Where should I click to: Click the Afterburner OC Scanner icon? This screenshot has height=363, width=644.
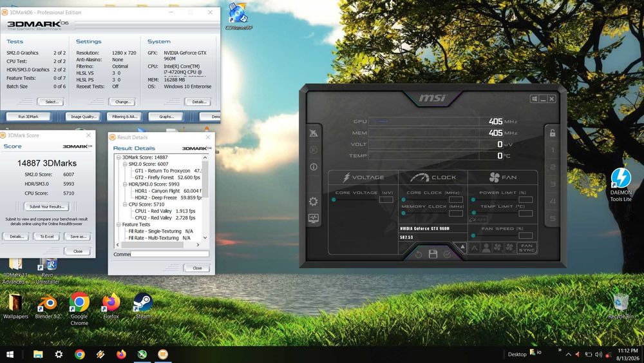click(314, 133)
